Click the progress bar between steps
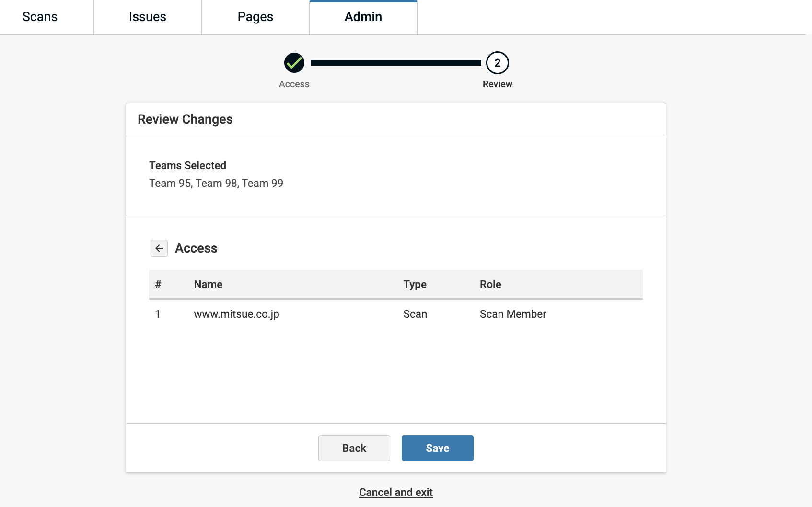812x507 pixels. point(395,63)
